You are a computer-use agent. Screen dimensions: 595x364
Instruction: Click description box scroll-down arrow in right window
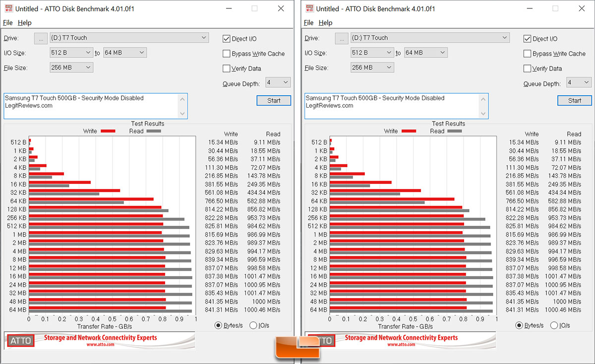click(x=484, y=114)
